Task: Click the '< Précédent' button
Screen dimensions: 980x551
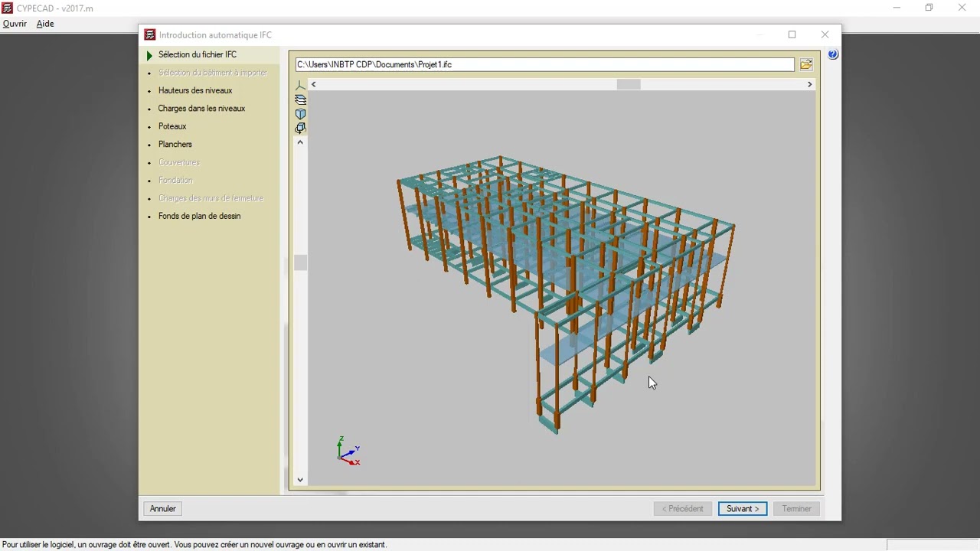Action: tap(683, 509)
